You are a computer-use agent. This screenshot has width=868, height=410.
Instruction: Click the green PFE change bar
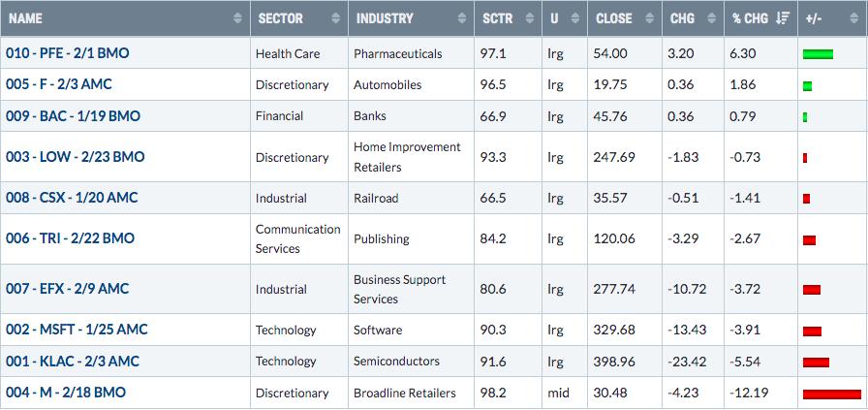click(x=818, y=54)
